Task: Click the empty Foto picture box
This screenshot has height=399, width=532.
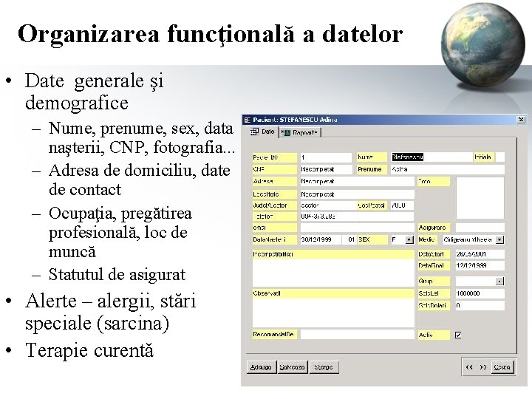Action: (480, 198)
